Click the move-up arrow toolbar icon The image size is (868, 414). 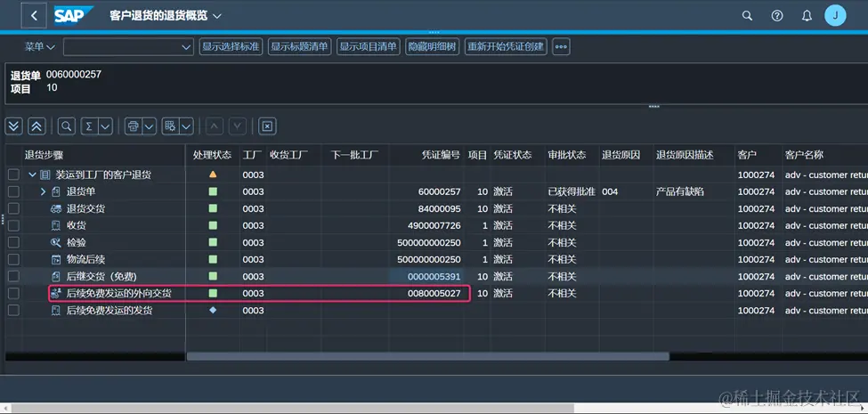(215, 126)
